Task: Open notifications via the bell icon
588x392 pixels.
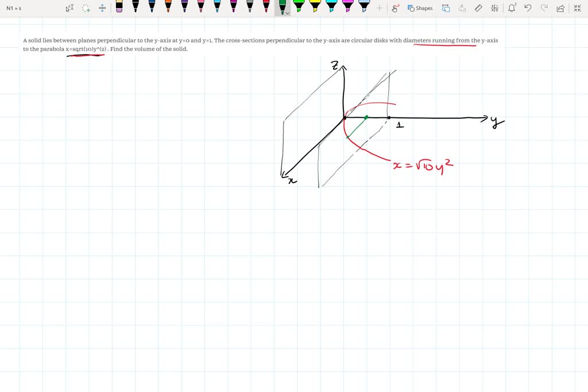Action: pyautogui.click(x=512, y=8)
